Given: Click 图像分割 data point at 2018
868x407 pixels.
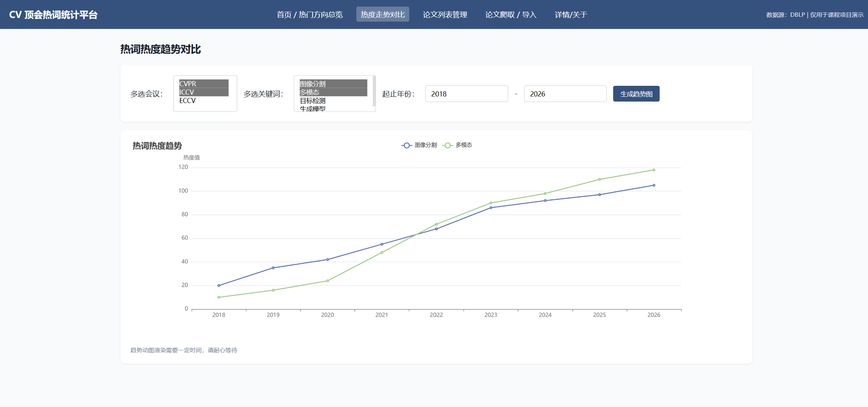Looking at the screenshot, I should 219,285.
